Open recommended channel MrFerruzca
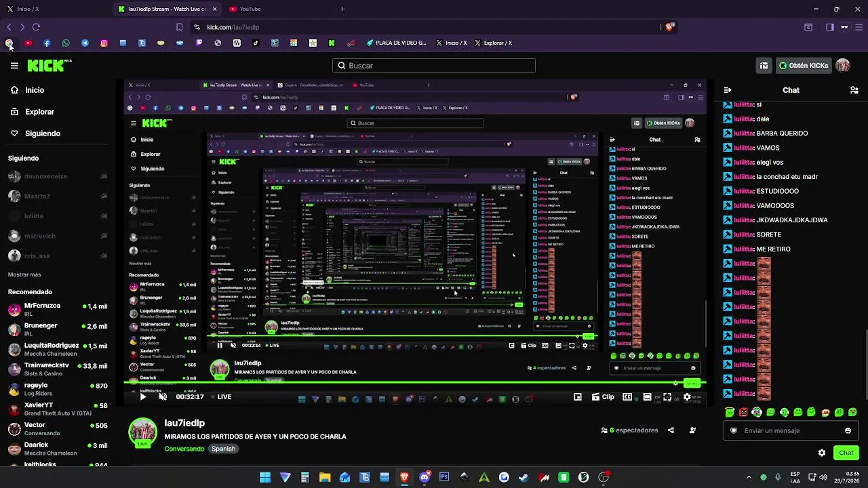The image size is (868, 488). pyautogui.click(x=58, y=310)
